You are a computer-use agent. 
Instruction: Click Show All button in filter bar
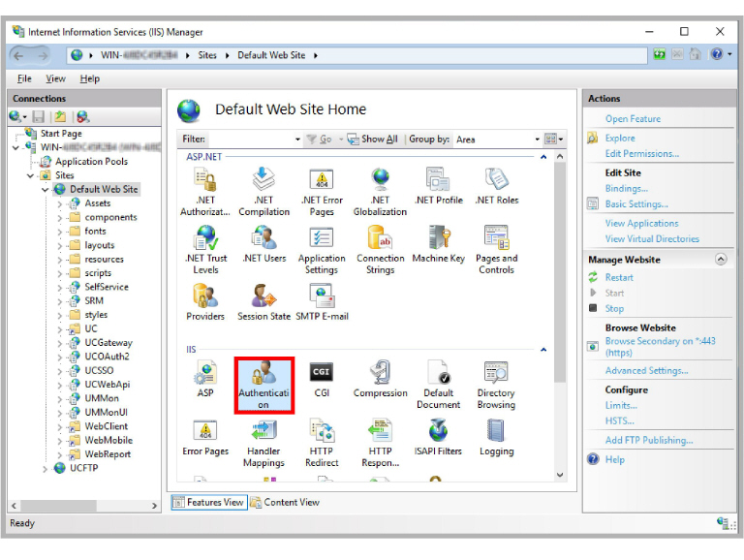(x=373, y=140)
